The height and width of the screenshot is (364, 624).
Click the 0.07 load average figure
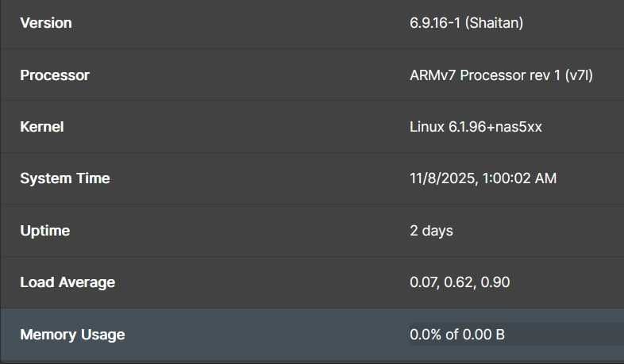click(423, 282)
